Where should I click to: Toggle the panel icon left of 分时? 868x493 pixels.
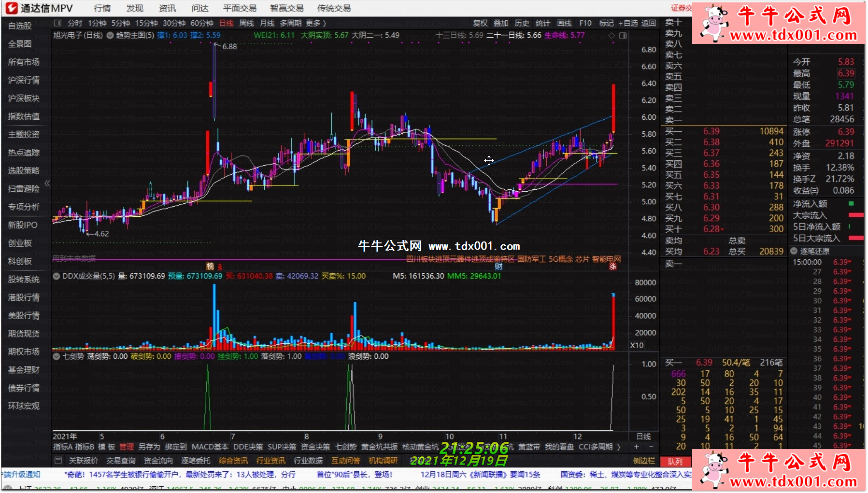click(58, 23)
